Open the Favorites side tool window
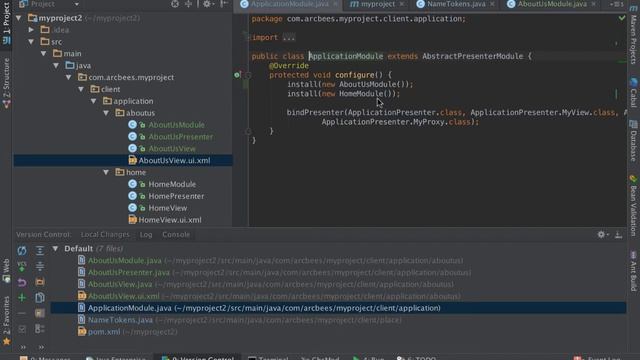The height and width of the screenshot is (360, 640). [6, 321]
